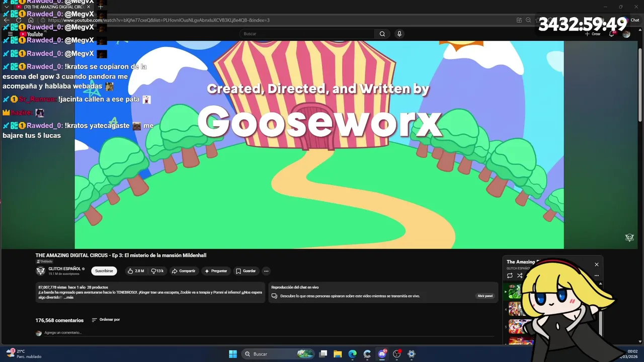Open Task View on the taskbar
Image resolution: width=644 pixels, height=362 pixels.
coord(324,354)
